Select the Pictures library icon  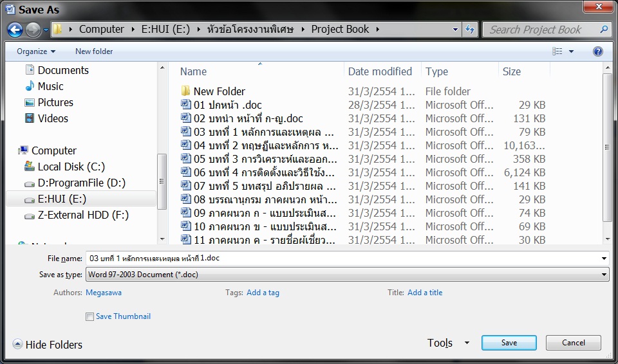30,102
